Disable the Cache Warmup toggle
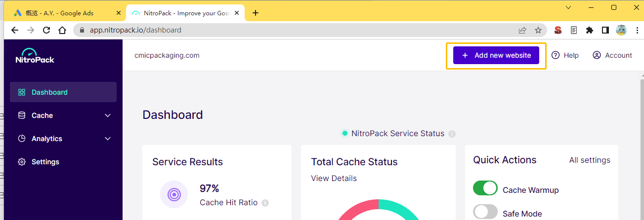 485,188
